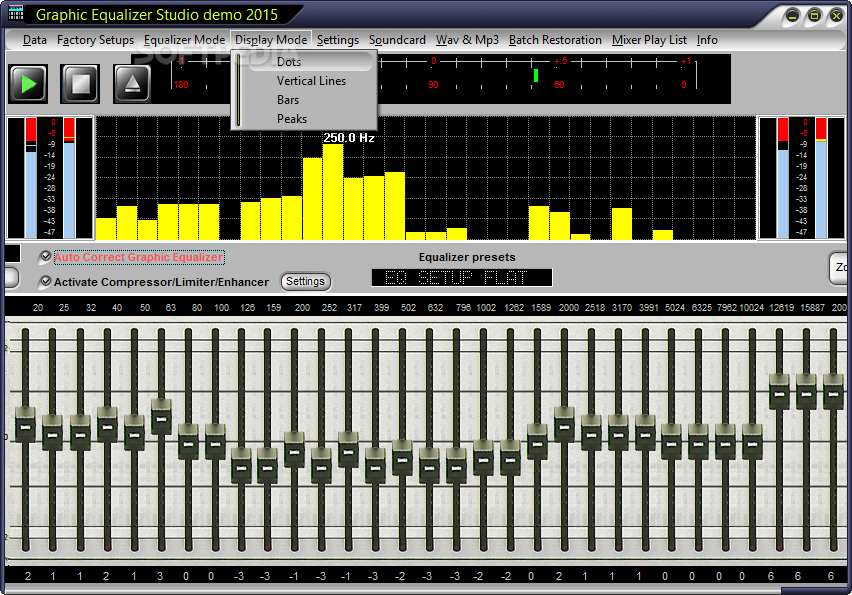
Task: Click the partially visible Zo button at right
Action: pyautogui.click(x=840, y=267)
